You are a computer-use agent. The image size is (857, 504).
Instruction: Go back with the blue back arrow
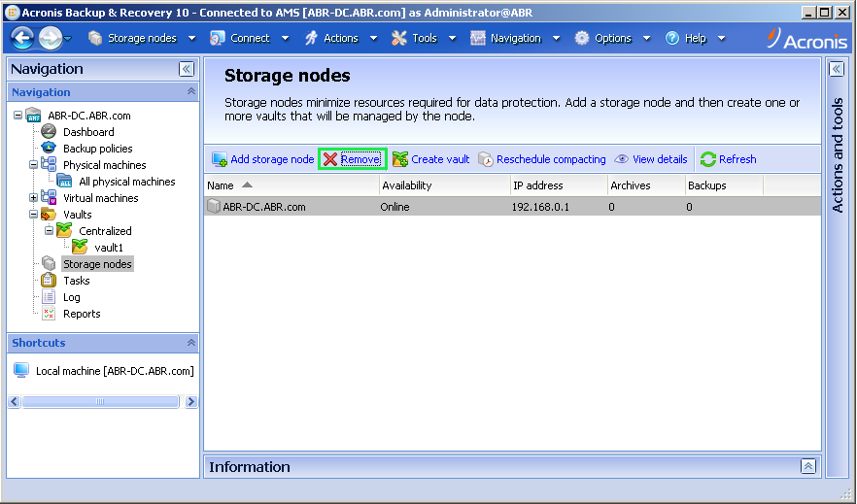23,38
